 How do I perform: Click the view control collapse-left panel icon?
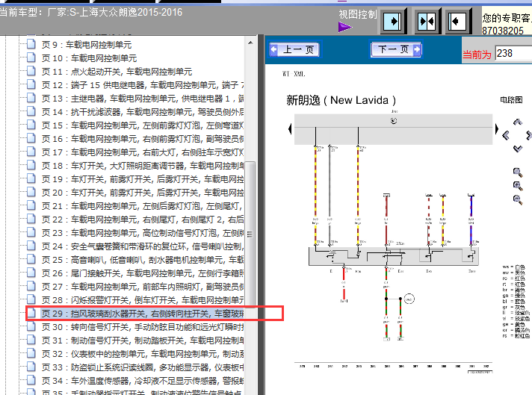coord(459,22)
